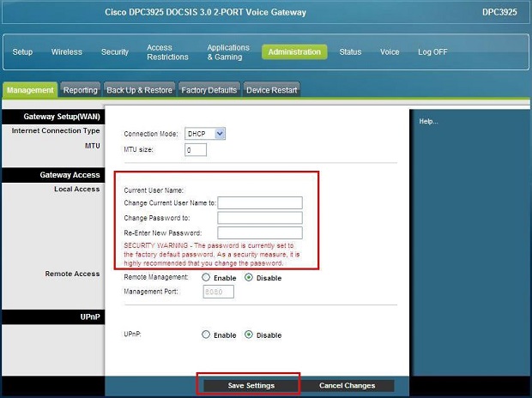Open the Back Up & Restore tab
Viewport: 532px width, 398px height.
point(139,90)
